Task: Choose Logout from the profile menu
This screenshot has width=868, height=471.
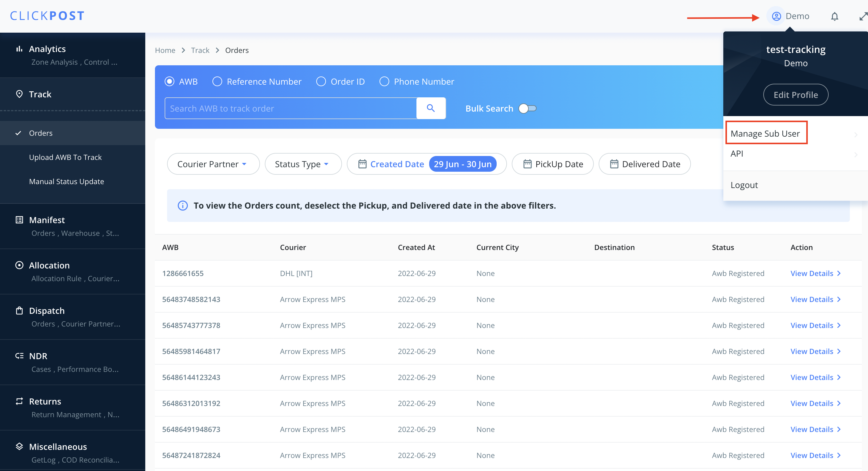Action: point(744,185)
